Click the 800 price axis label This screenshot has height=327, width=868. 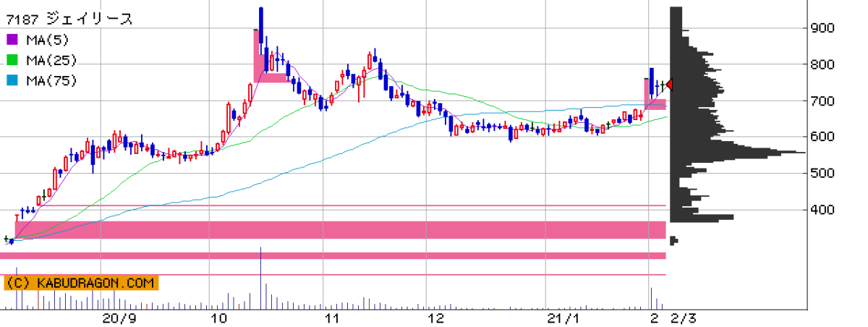pos(824,64)
